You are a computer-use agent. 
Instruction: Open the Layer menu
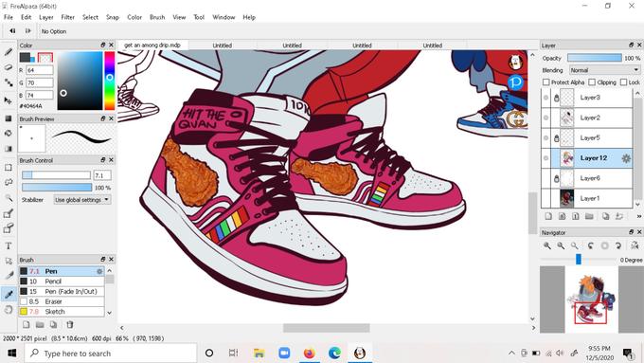tap(46, 17)
